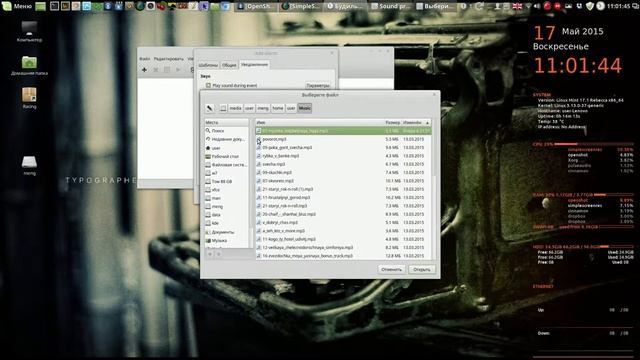The width and height of the screenshot is (640, 360).
Task: Select the 'Music' path bar button
Action: tap(304, 108)
